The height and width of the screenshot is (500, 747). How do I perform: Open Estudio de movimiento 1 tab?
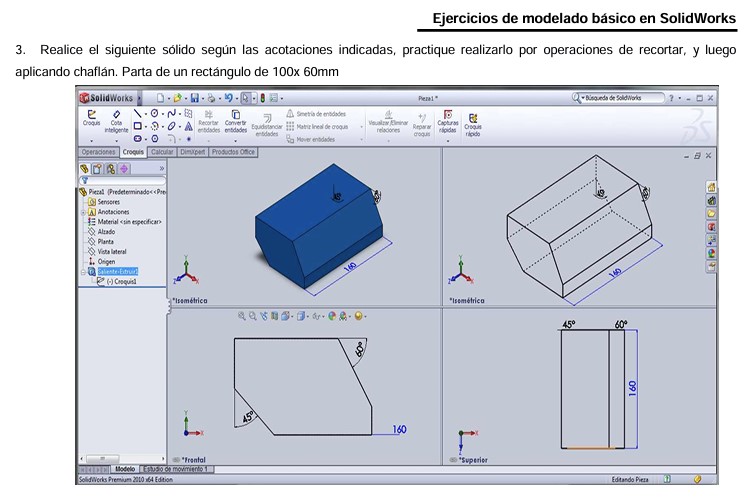pos(176,469)
